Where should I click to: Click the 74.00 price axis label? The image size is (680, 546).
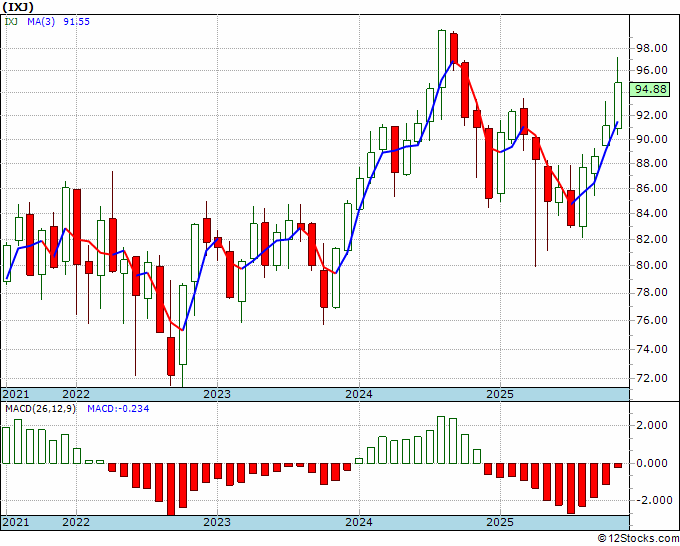(x=651, y=349)
